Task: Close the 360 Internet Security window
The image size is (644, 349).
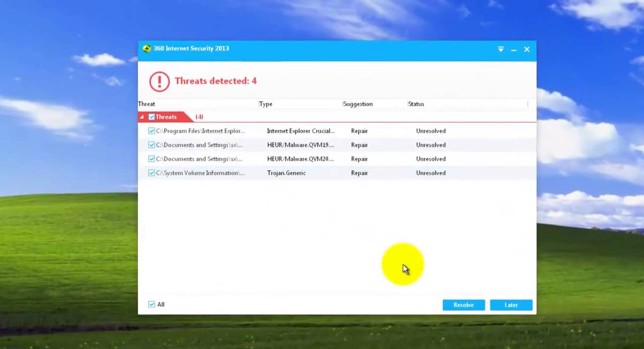Action: click(527, 49)
